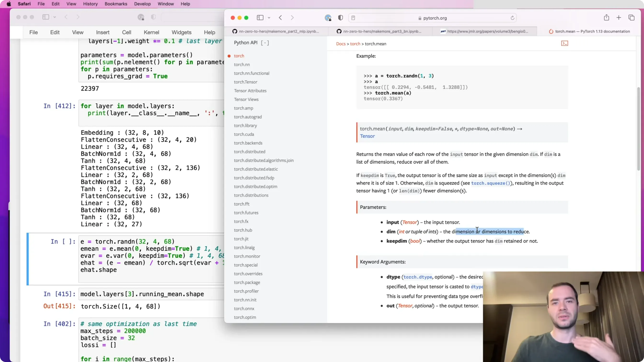The height and width of the screenshot is (362, 644).
Task: Open the torch.squeeze() link
Action: pyautogui.click(x=490, y=183)
